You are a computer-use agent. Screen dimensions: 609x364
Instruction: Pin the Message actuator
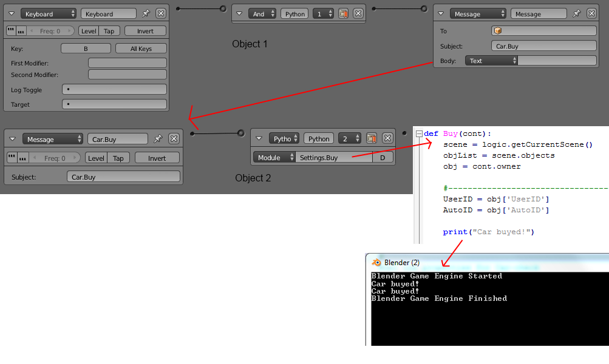577,13
